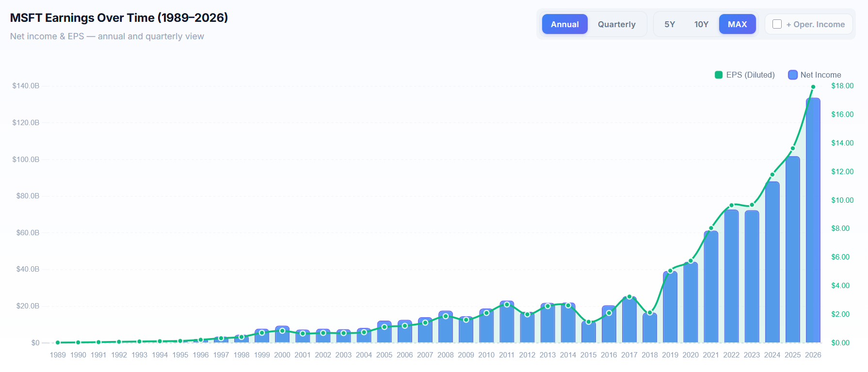Click the 1989 EPS data point

coord(58,342)
